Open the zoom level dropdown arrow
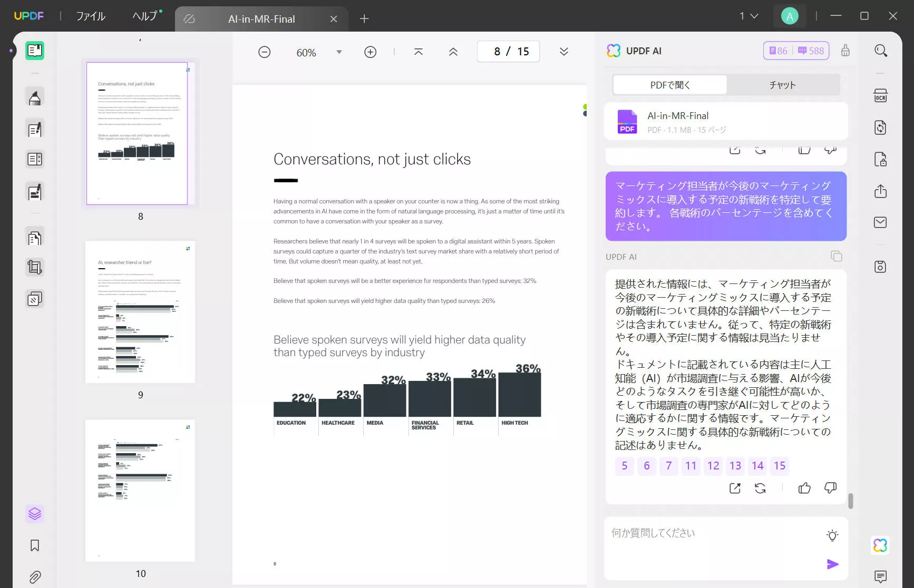The image size is (914, 588). coord(339,52)
